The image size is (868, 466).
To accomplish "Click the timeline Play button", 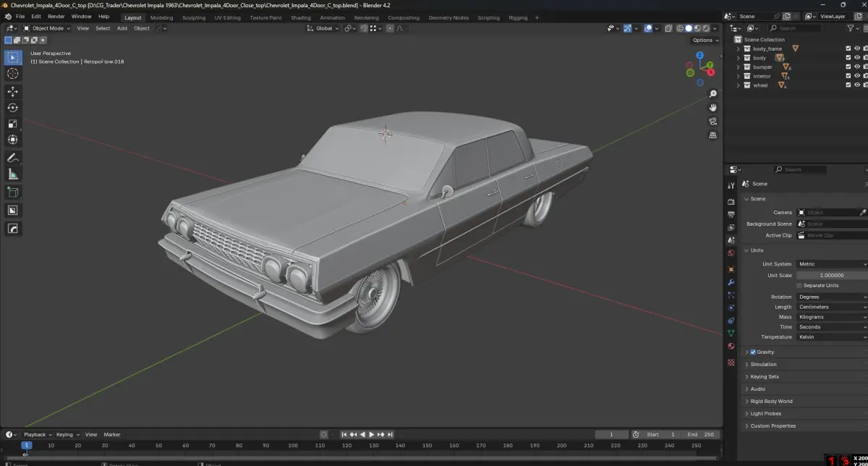I will 372,434.
